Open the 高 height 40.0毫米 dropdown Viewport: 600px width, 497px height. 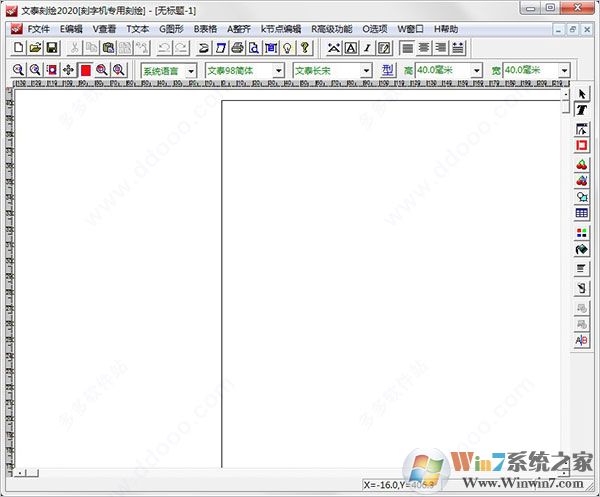tap(476, 70)
